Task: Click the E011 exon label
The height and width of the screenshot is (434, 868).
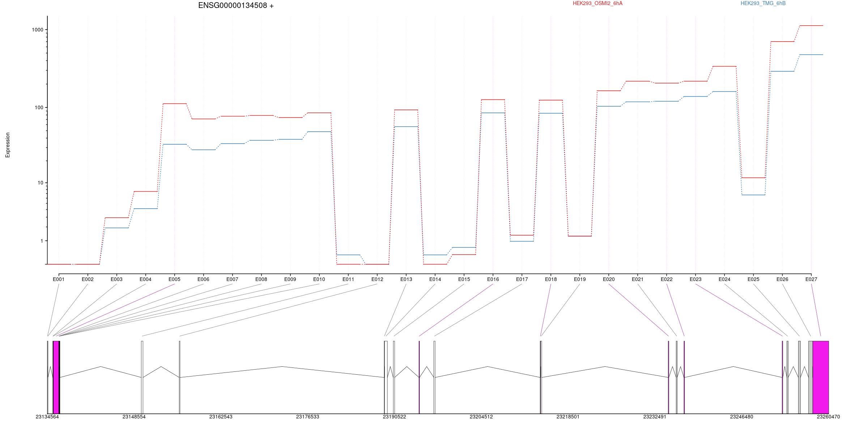Action: 348,279
